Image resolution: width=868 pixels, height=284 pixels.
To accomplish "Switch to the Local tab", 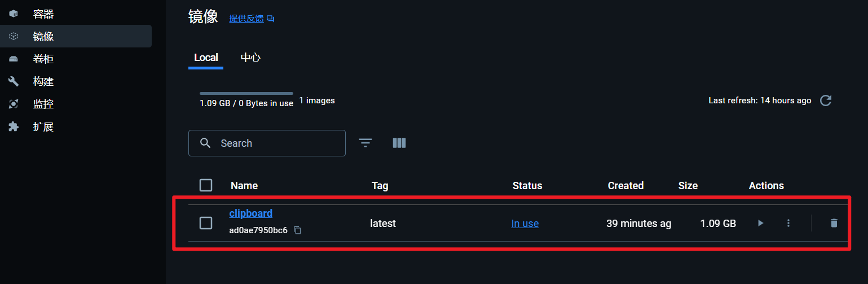I will click(x=206, y=58).
